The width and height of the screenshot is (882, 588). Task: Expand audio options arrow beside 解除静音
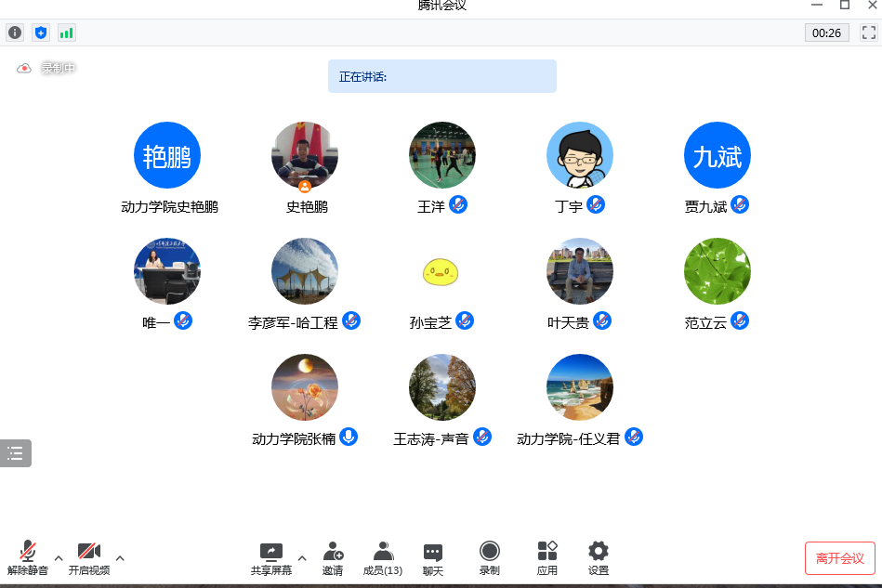pyautogui.click(x=59, y=558)
